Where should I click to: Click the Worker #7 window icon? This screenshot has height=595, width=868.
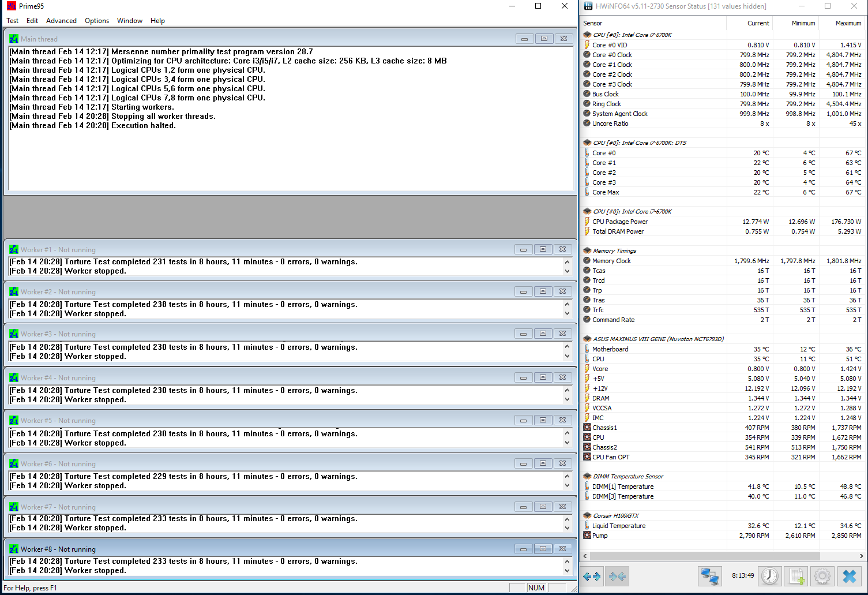(14, 507)
